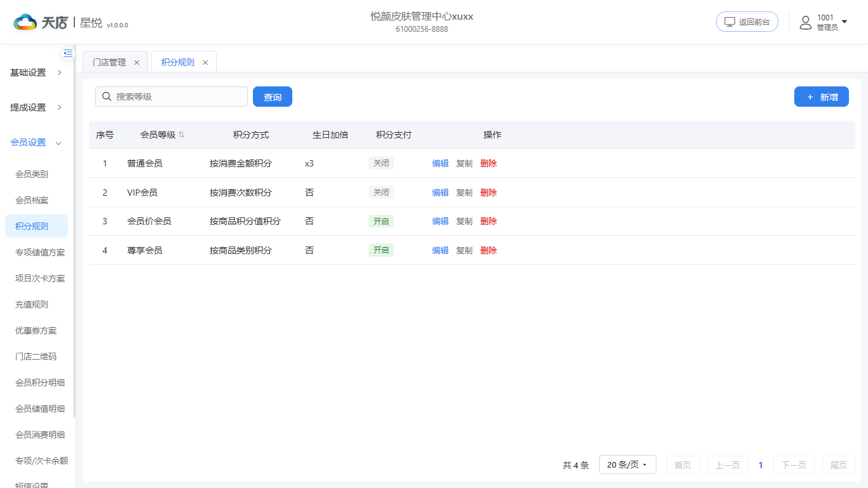Click the monitor icon in 返回前台 button
The width and height of the screenshot is (868, 488).
pyautogui.click(x=730, y=22)
